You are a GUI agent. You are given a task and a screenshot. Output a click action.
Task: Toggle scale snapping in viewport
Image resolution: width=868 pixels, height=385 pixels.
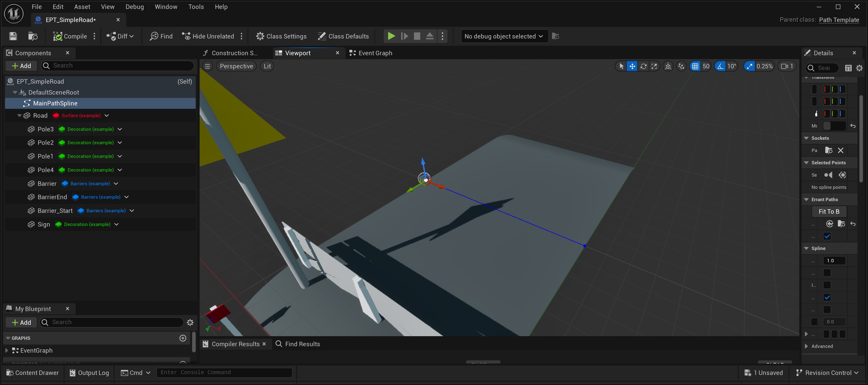point(749,66)
